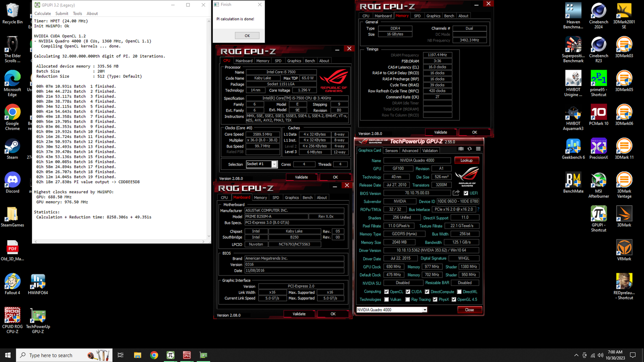Click Validate in CPU-Z Memory window
This screenshot has width=644, height=362.
441,132
